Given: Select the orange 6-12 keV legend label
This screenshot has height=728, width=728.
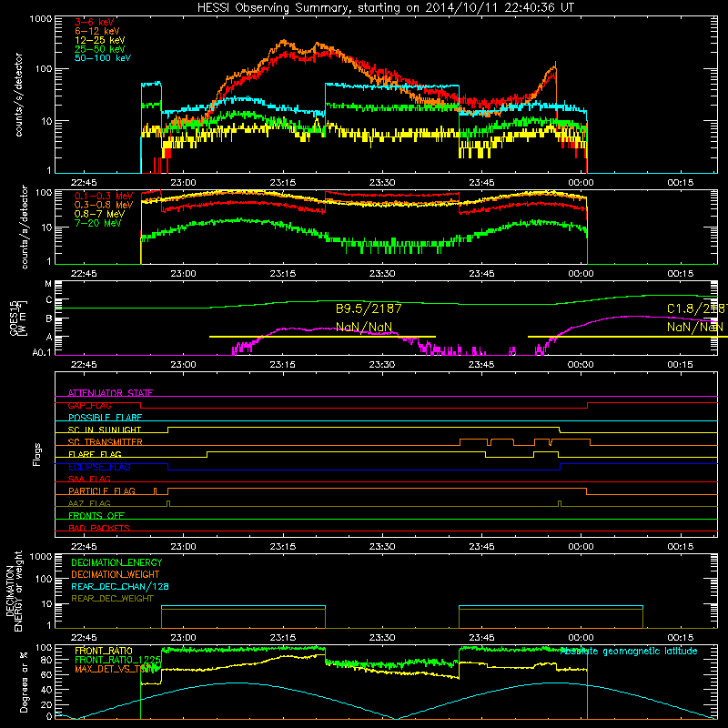Looking at the screenshot, I should point(97,31).
